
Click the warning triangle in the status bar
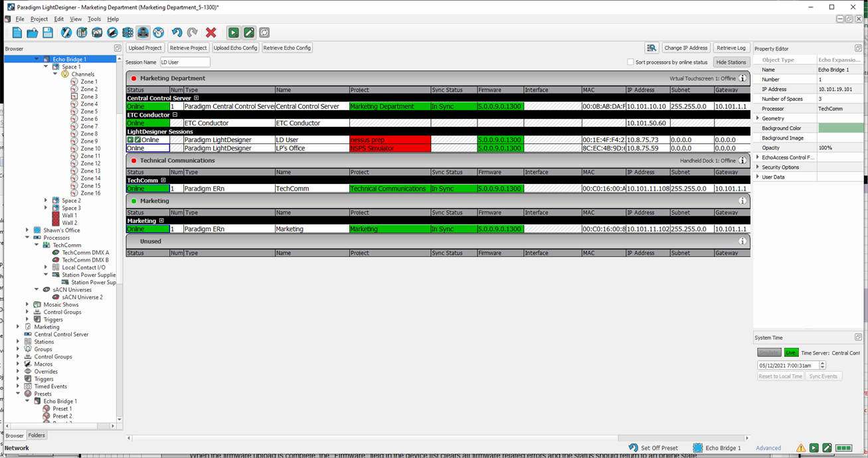tap(801, 448)
